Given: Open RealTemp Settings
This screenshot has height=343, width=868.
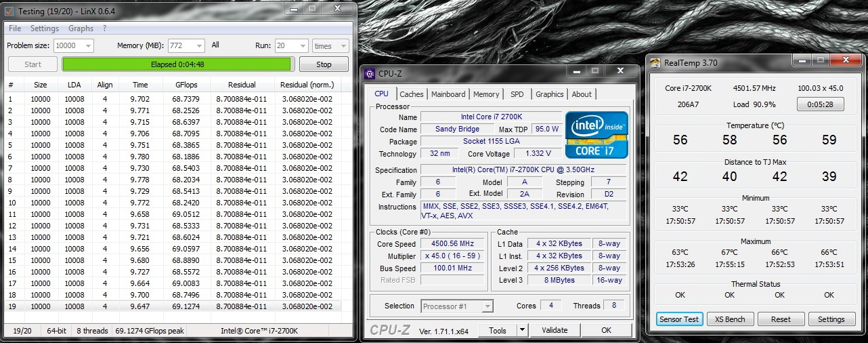Looking at the screenshot, I should (x=831, y=319).
